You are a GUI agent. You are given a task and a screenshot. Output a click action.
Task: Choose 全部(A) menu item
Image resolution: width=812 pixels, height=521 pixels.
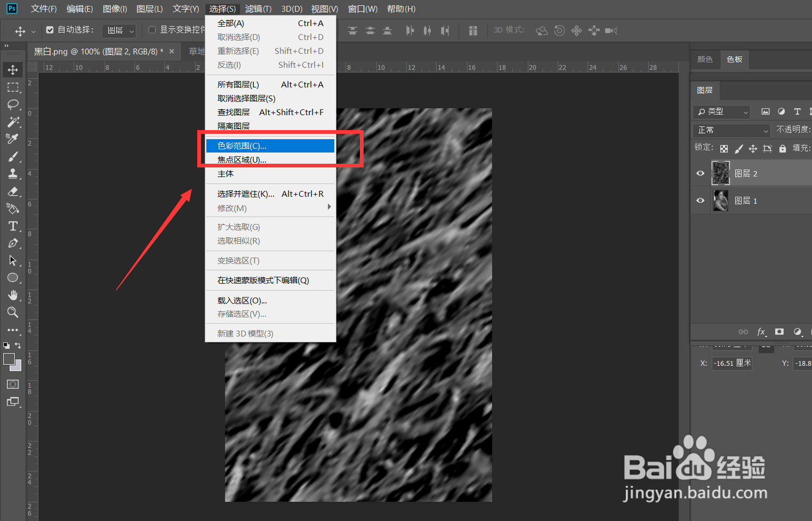click(270, 23)
